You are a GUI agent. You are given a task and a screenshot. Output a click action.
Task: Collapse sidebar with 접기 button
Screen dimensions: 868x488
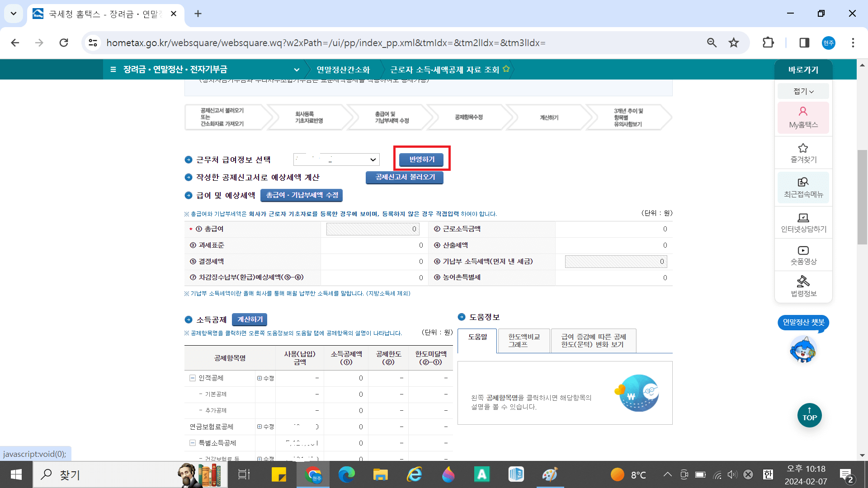803,91
